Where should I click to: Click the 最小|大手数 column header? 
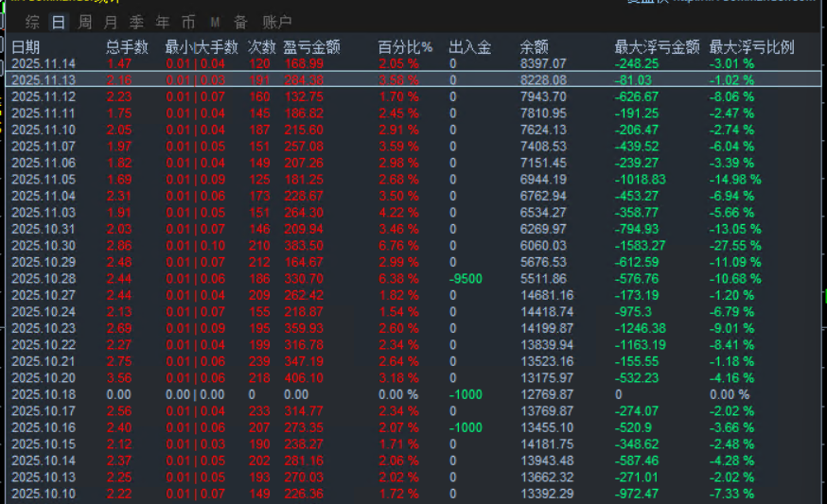[x=202, y=47]
